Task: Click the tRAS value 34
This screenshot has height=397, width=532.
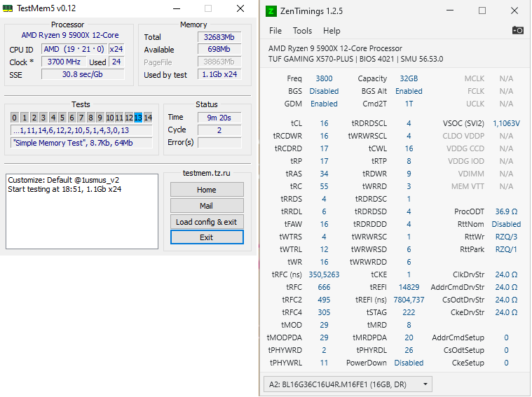Action: coord(324,174)
